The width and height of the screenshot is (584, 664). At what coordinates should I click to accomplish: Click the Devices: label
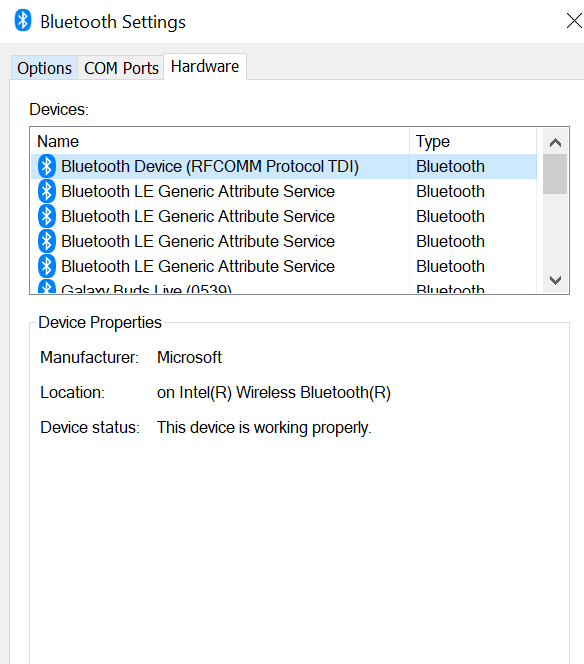pyautogui.click(x=59, y=110)
